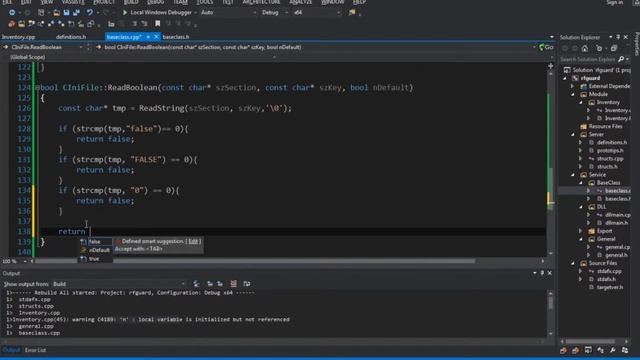Close the baseclass.cpp editor tab
640x360 pixels.
click(x=156, y=37)
